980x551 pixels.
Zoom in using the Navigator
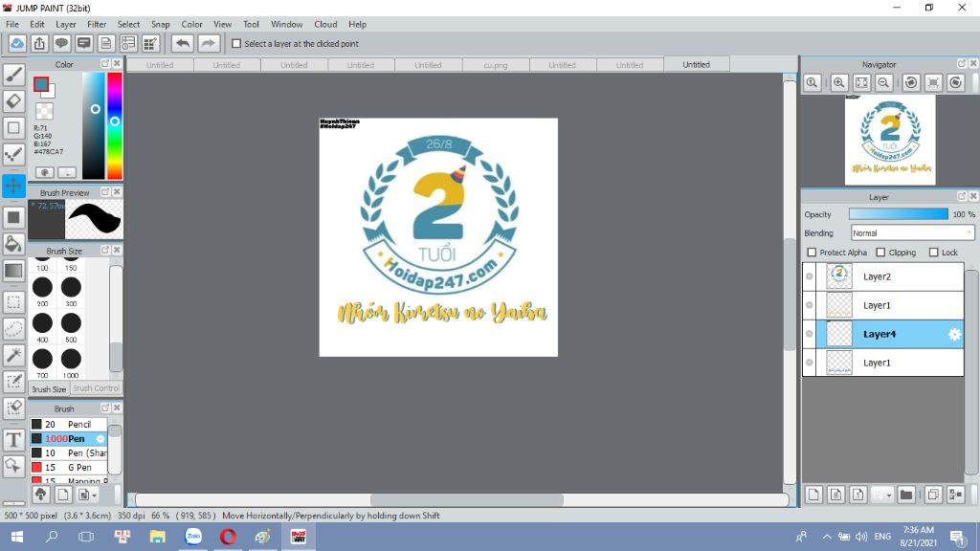[x=838, y=82]
